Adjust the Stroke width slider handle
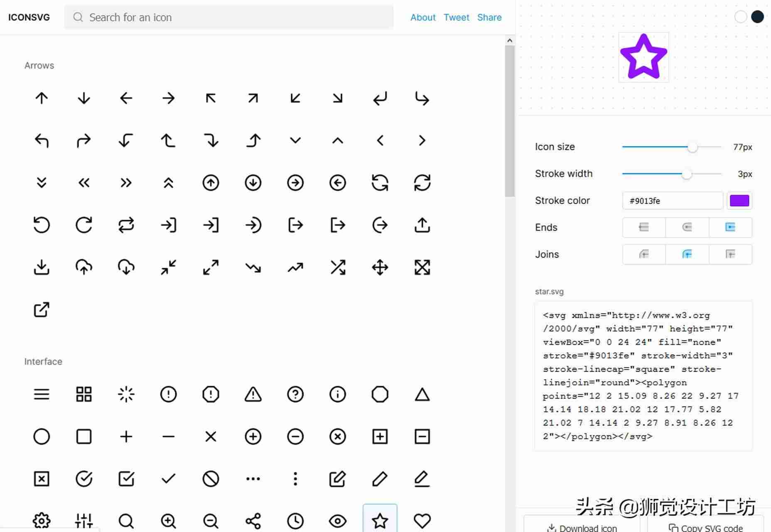The image size is (771, 532). click(x=687, y=174)
